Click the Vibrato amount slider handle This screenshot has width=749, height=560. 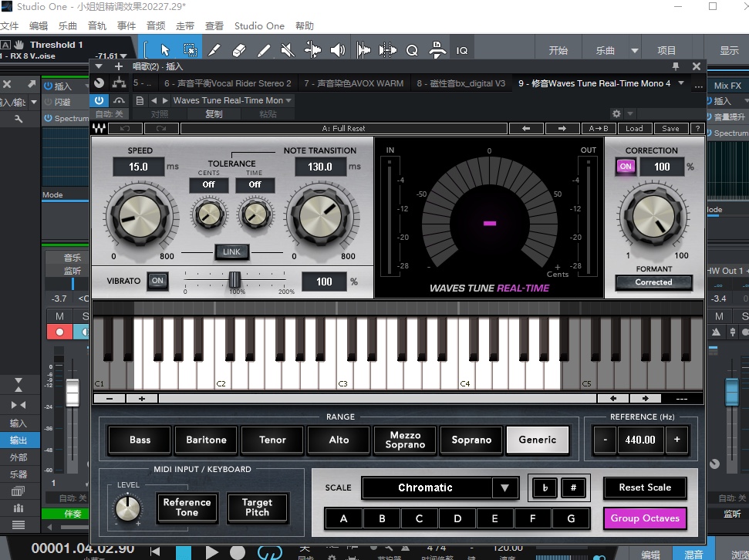click(234, 279)
